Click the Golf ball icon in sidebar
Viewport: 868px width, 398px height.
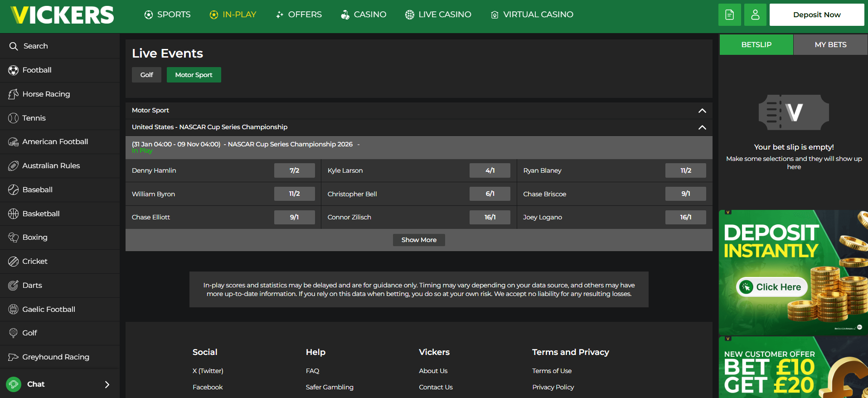tap(14, 333)
